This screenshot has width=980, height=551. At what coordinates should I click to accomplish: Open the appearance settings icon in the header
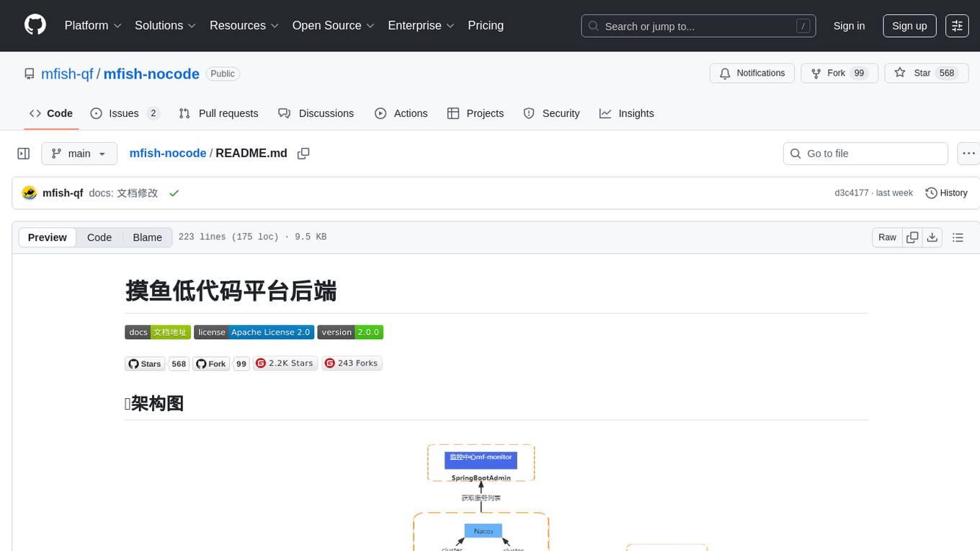click(957, 26)
